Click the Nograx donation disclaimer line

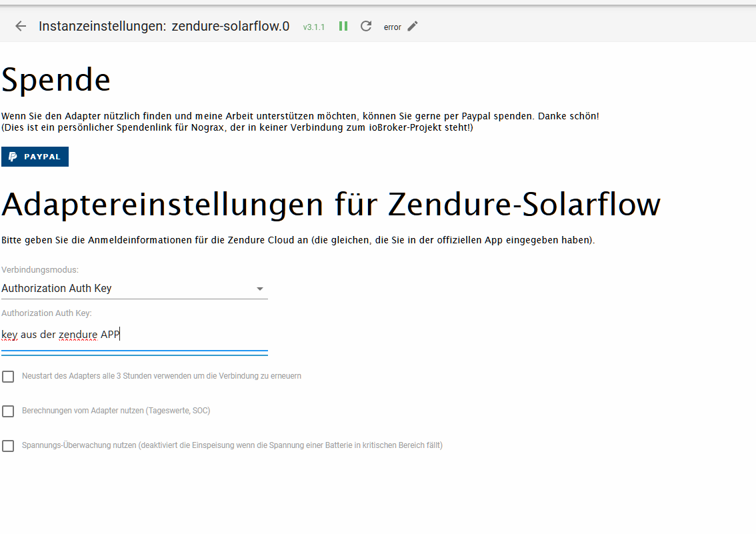coord(237,128)
